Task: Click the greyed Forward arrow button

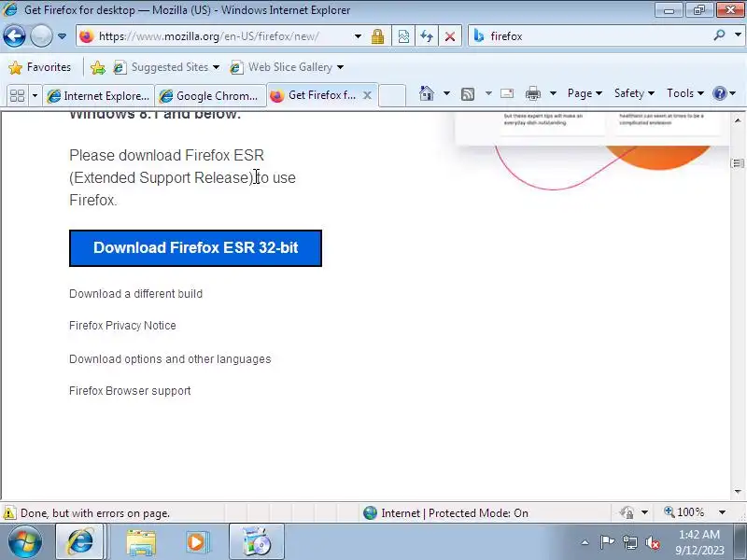Action: (x=41, y=36)
